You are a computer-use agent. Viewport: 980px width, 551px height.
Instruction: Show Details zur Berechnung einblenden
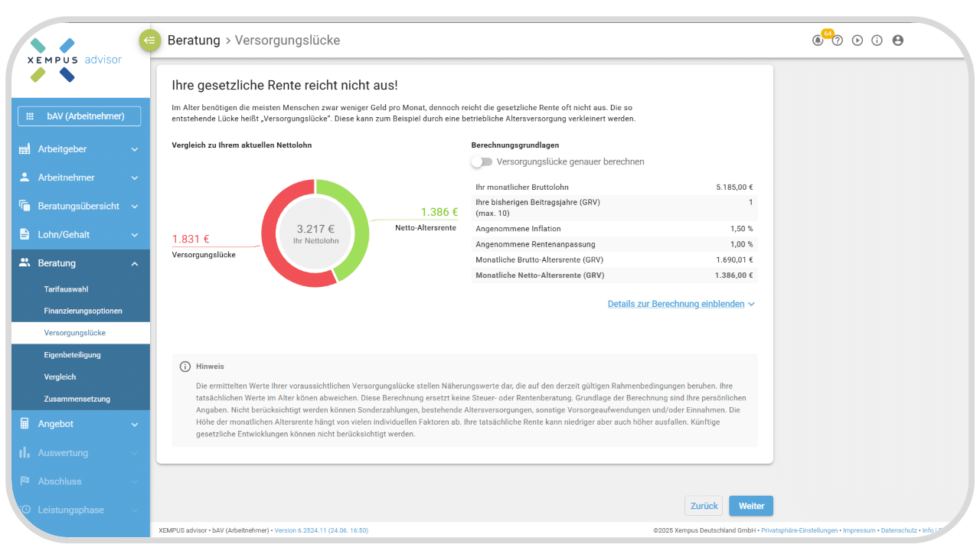coord(681,304)
